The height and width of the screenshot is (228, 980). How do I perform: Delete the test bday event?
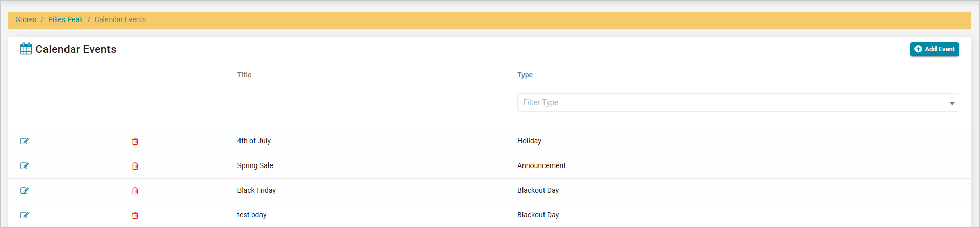click(135, 215)
